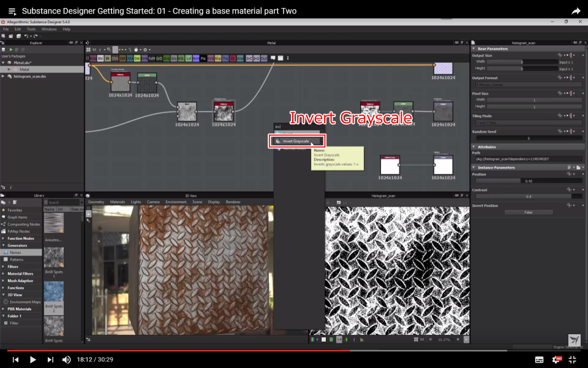Add a Sharpen node from toolbar
This screenshot has width=588, height=368.
click(x=217, y=58)
